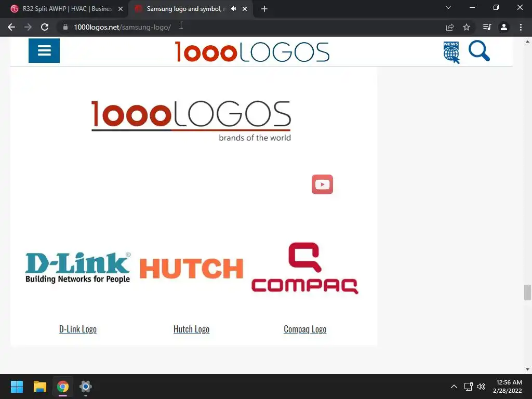Open Settings gear on taskbar
This screenshot has width=532, height=399.
(x=86, y=387)
